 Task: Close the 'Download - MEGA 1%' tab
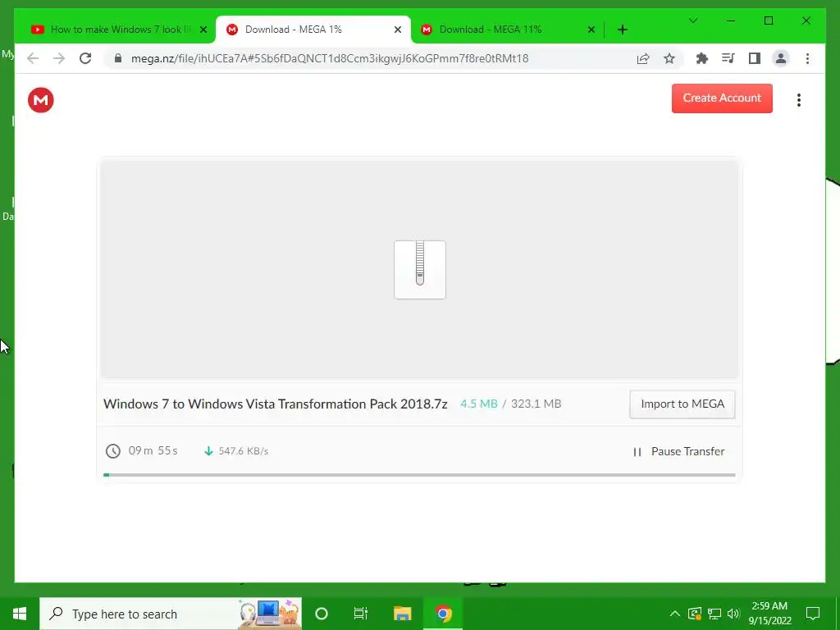click(x=398, y=30)
